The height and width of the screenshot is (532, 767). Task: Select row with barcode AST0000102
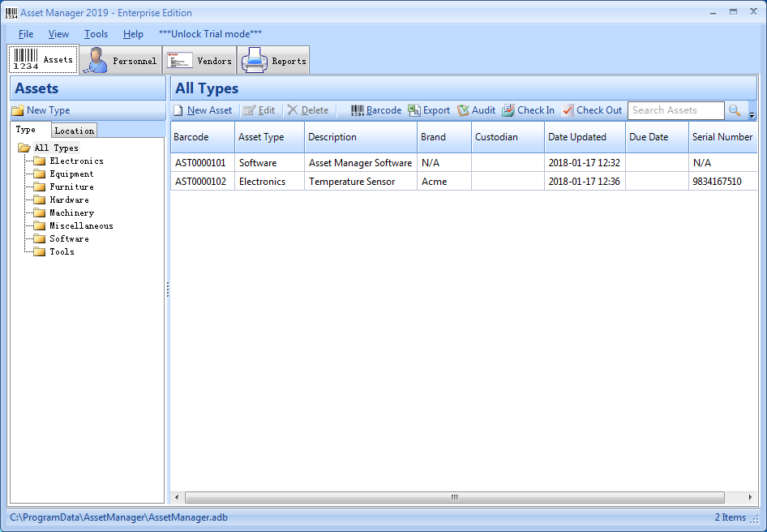[464, 182]
